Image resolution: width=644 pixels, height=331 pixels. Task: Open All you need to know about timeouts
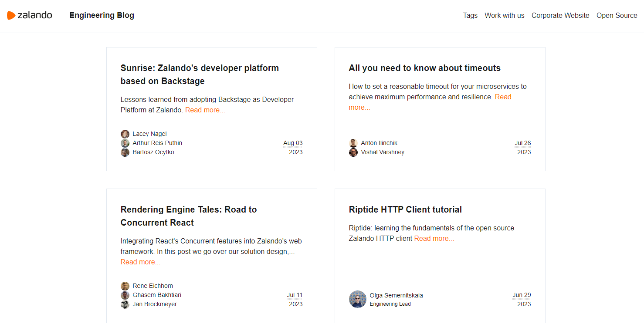[425, 68]
